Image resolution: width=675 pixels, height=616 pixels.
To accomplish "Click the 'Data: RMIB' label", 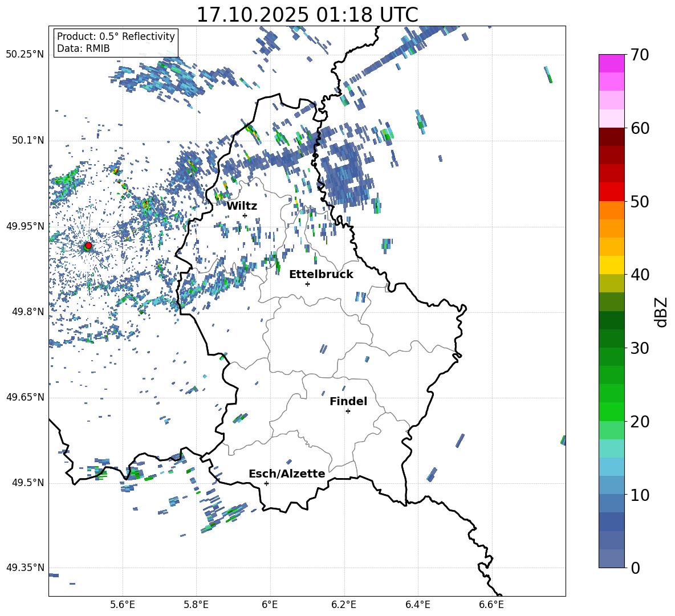I will tap(83, 48).
